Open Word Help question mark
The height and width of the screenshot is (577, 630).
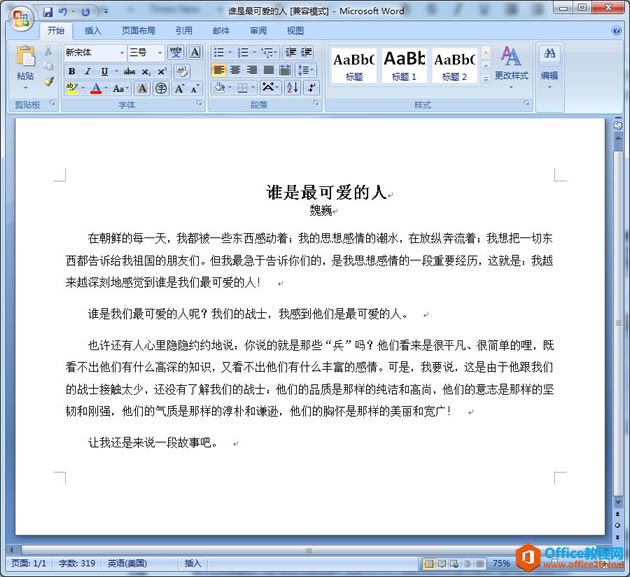click(x=617, y=31)
